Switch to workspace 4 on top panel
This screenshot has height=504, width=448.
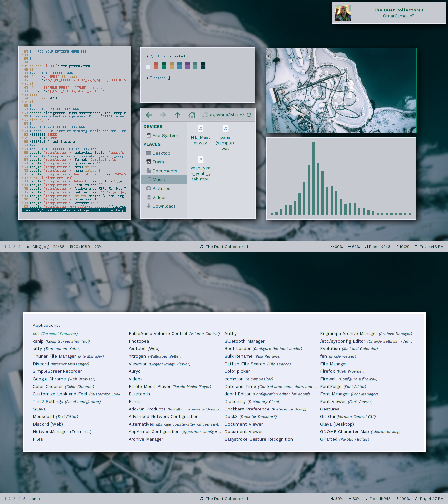pos(19,247)
